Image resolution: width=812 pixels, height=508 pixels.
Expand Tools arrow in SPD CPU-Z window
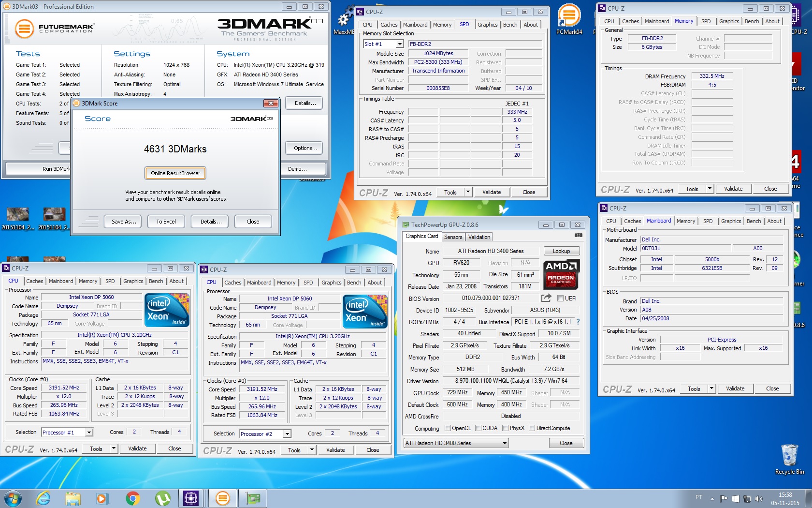pyautogui.click(x=468, y=192)
